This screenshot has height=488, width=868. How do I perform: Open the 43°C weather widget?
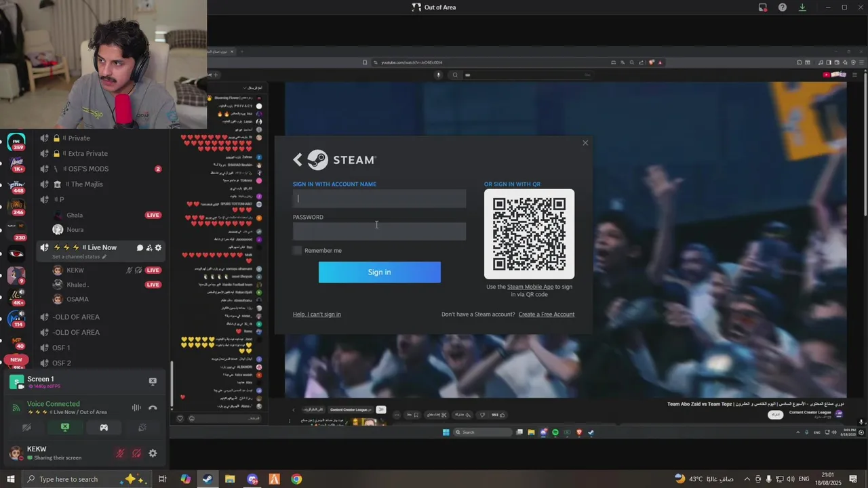coord(705,479)
